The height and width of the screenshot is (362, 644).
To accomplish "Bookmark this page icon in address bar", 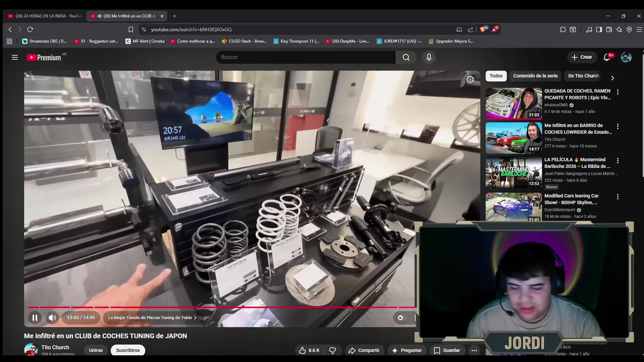I will (131, 30).
